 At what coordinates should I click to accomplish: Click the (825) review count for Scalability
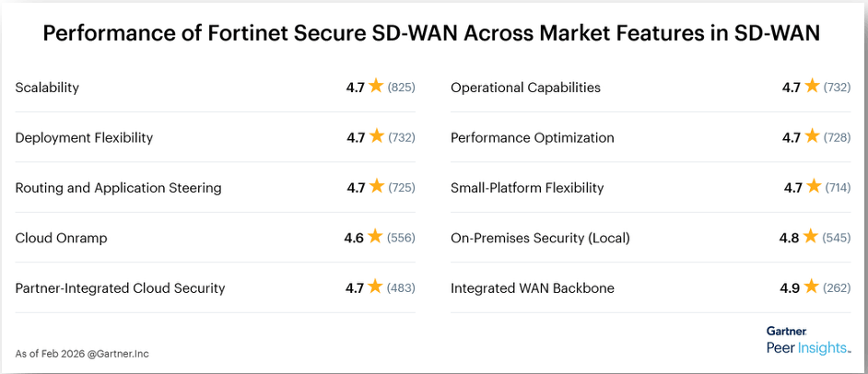coord(401,88)
